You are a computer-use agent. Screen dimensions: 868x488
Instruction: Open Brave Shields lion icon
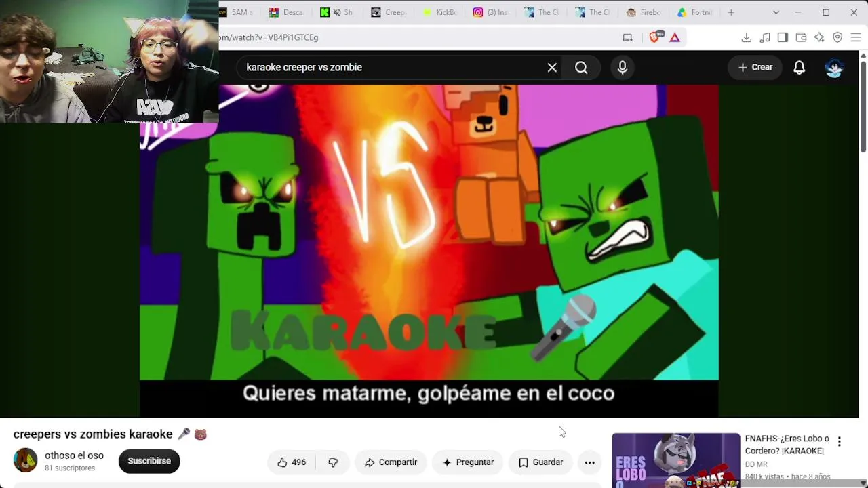click(654, 37)
